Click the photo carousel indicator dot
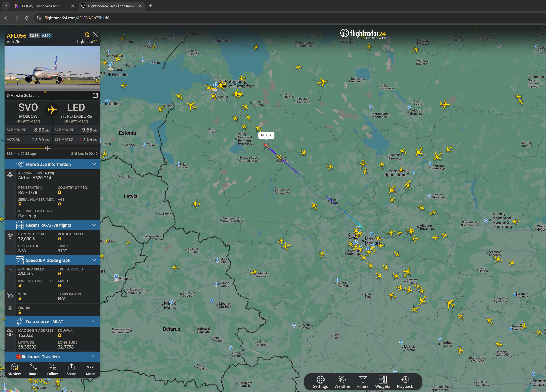Image resolution: width=546 pixels, height=392 pixels. (x=45, y=92)
